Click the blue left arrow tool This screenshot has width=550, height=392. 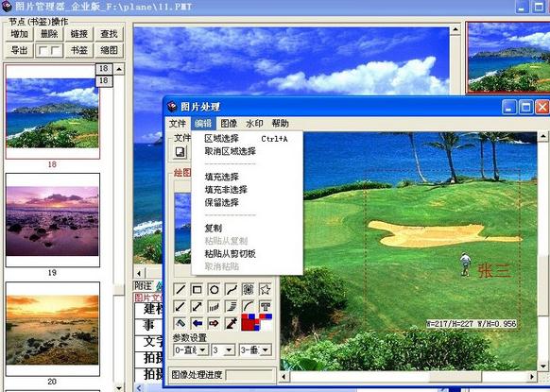[x=198, y=323]
